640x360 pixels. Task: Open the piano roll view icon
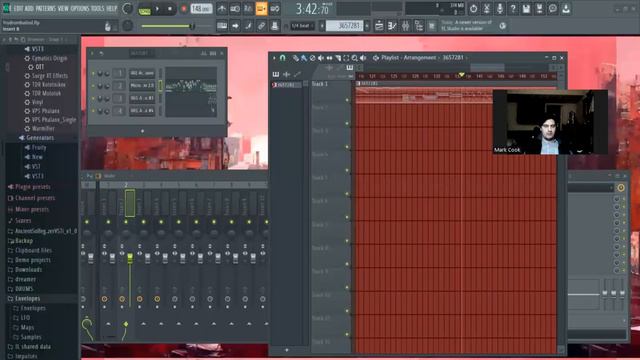(x=392, y=26)
